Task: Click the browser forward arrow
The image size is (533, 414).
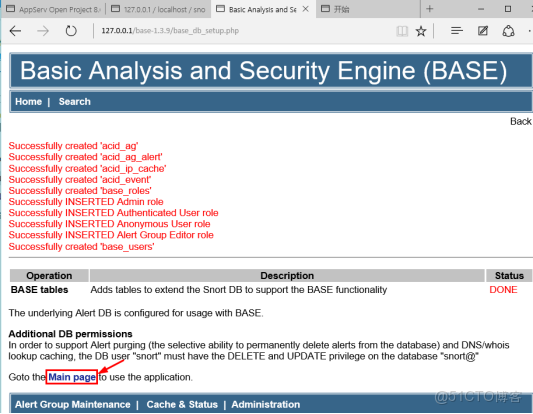Action: pos(43,31)
